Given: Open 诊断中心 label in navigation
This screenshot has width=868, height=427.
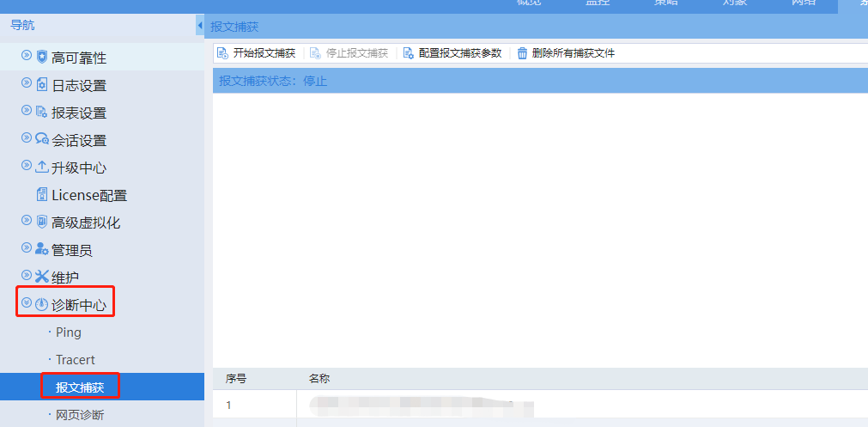Looking at the screenshot, I should coord(79,305).
